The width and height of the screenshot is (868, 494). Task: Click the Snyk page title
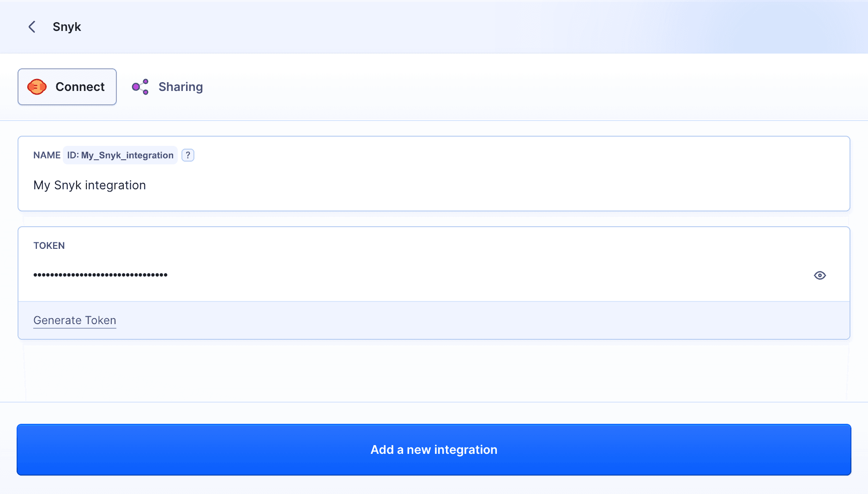(x=67, y=27)
